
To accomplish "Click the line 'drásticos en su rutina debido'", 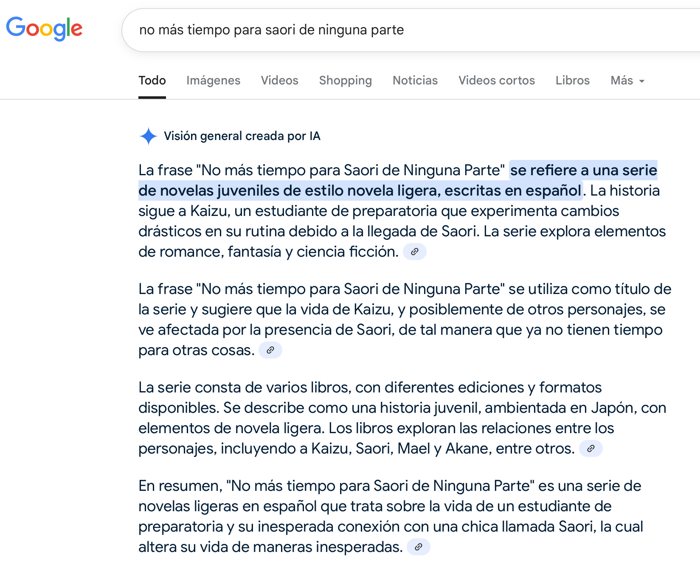I will [x=402, y=231].
